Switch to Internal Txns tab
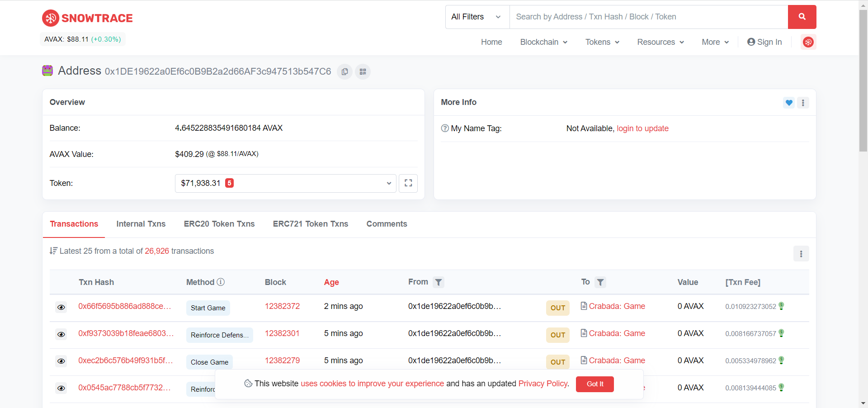The width and height of the screenshot is (868, 408). [x=141, y=224]
